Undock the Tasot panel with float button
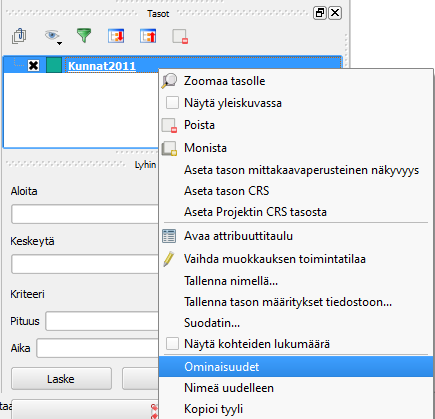The width and height of the screenshot is (435, 419). [320, 13]
